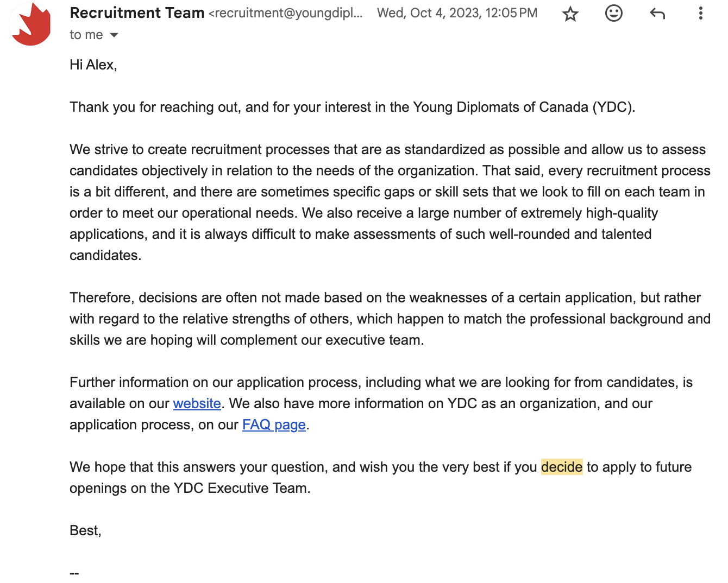Expand recipient details arrow beside "to me"

pos(114,35)
